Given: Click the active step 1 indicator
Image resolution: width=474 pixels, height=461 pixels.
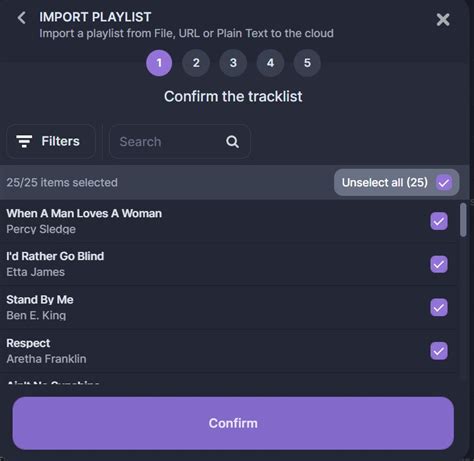Looking at the screenshot, I should [x=159, y=63].
